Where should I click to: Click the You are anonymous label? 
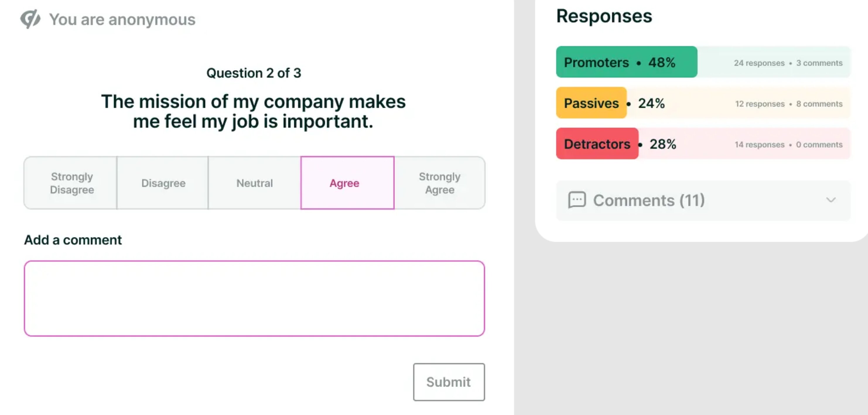pyautogui.click(x=122, y=20)
